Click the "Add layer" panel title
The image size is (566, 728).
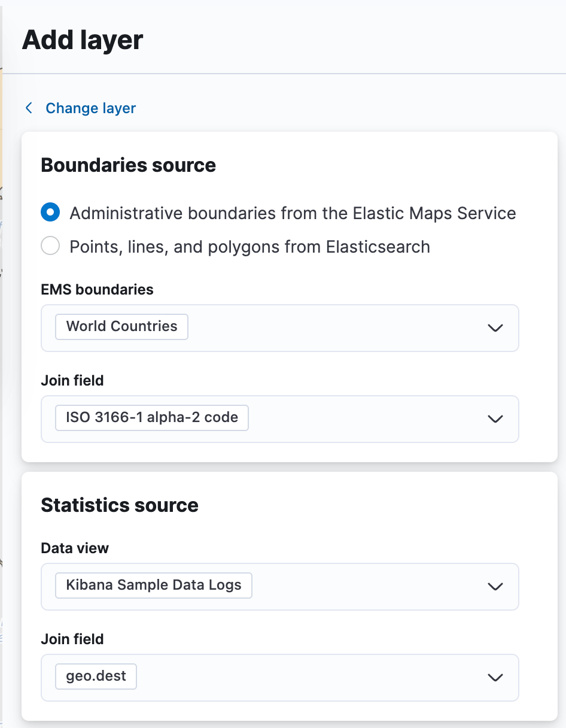click(x=83, y=40)
